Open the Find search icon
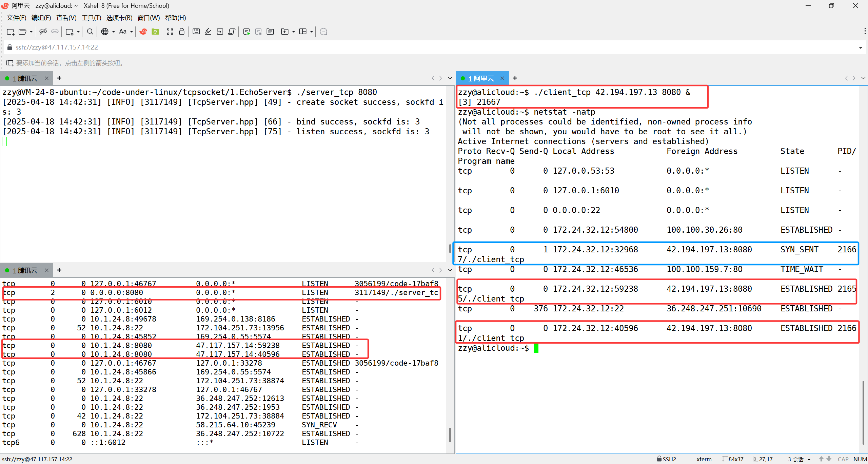 pyautogui.click(x=90, y=32)
